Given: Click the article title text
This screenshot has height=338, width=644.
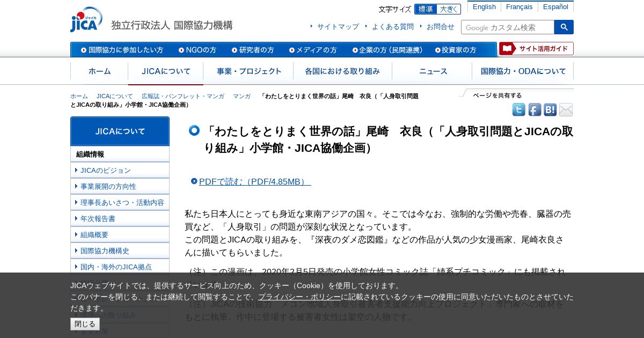Looking at the screenshot, I should (389, 139).
